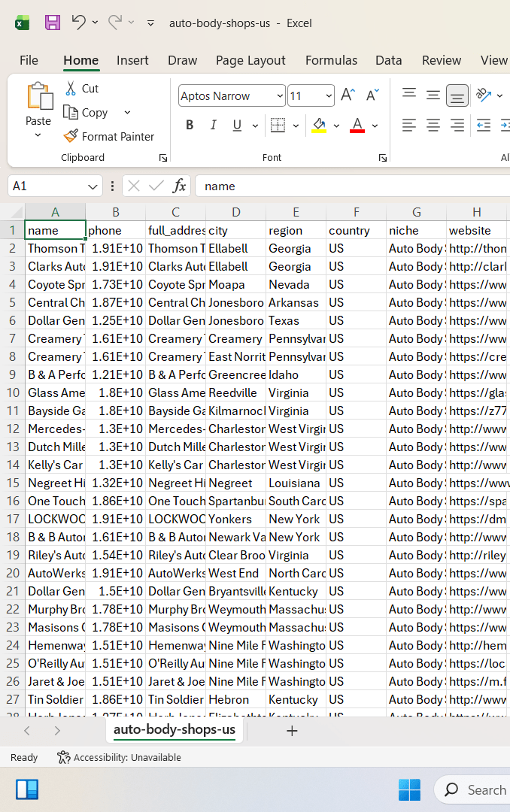Copy the selected cell
Image resolution: width=510 pixels, height=812 pixels.
86,112
